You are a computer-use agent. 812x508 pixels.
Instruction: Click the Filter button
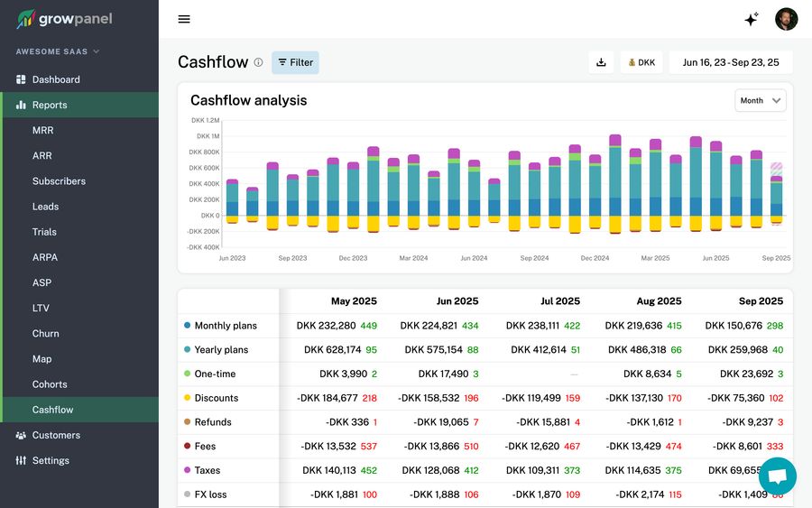(x=295, y=62)
